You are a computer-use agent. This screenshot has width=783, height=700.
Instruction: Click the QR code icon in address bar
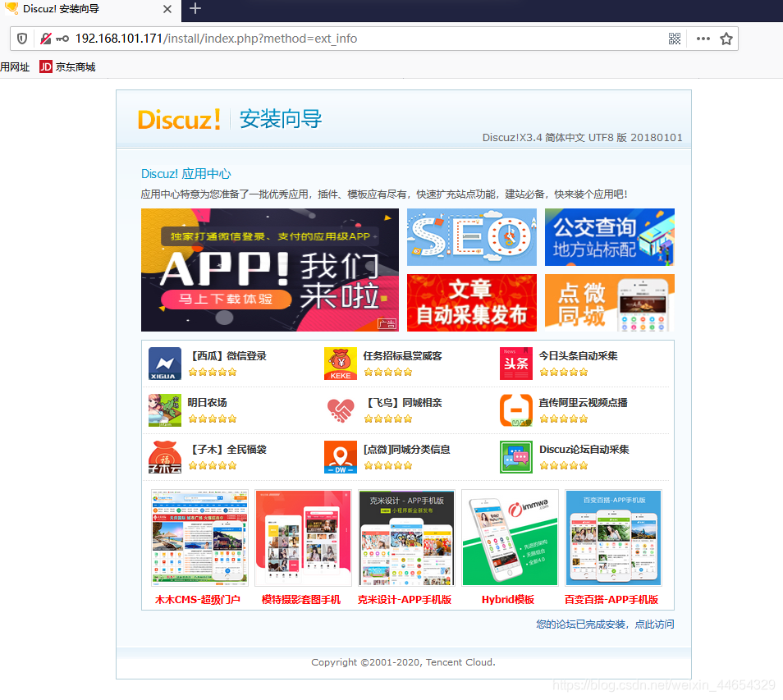coord(675,39)
